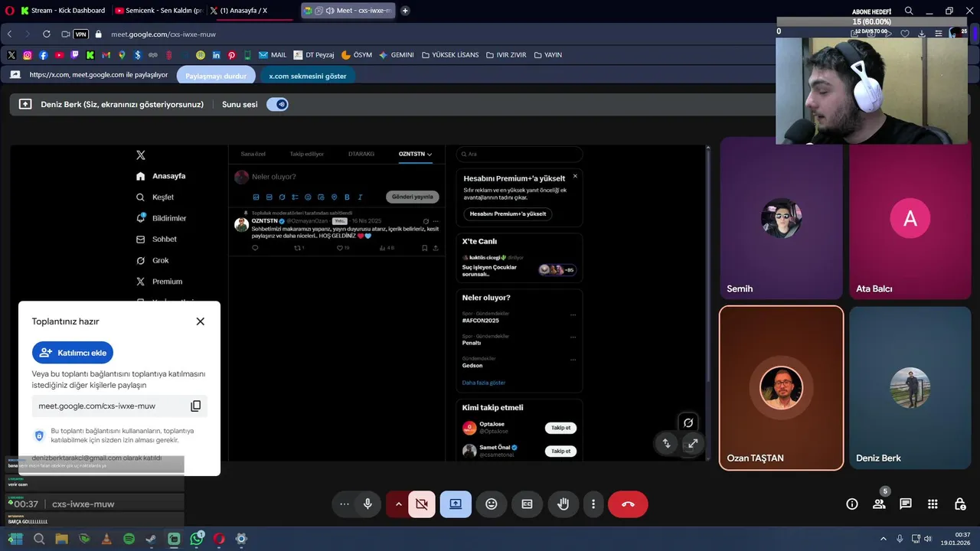Click Deniz Berk participant tile
The height and width of the screenshot is (551, 980).
[910, 388]
